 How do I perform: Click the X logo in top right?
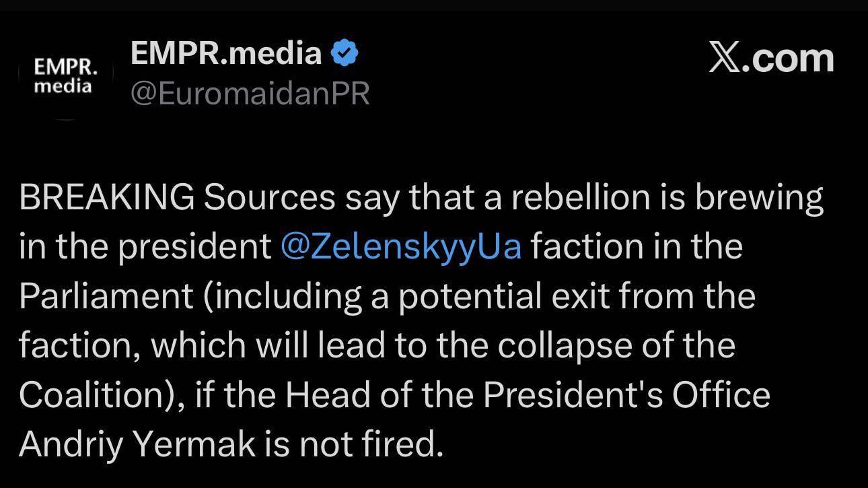[723, 58]
